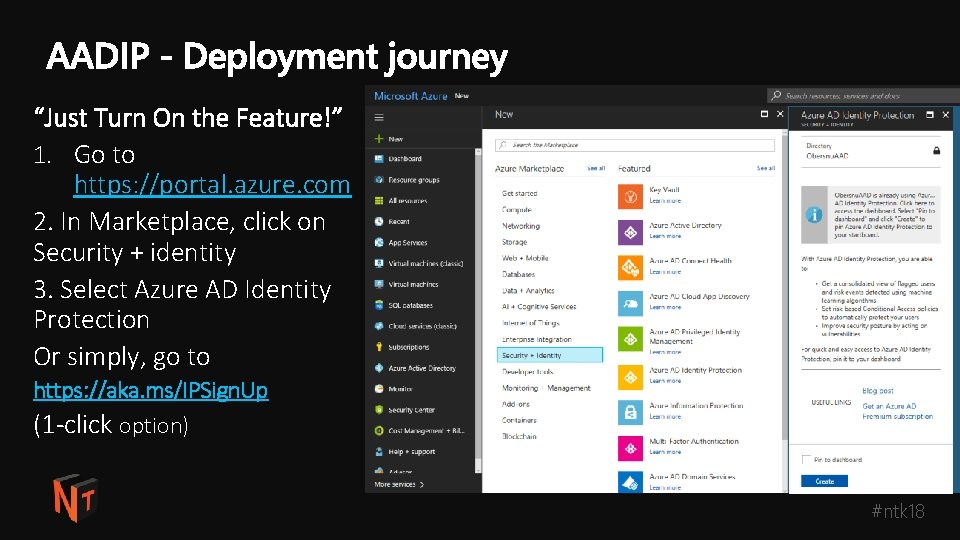Select Azure AD Privileged Identity Management icon
The height and width of the screenshot is (540, 960).
coord(630,339)
